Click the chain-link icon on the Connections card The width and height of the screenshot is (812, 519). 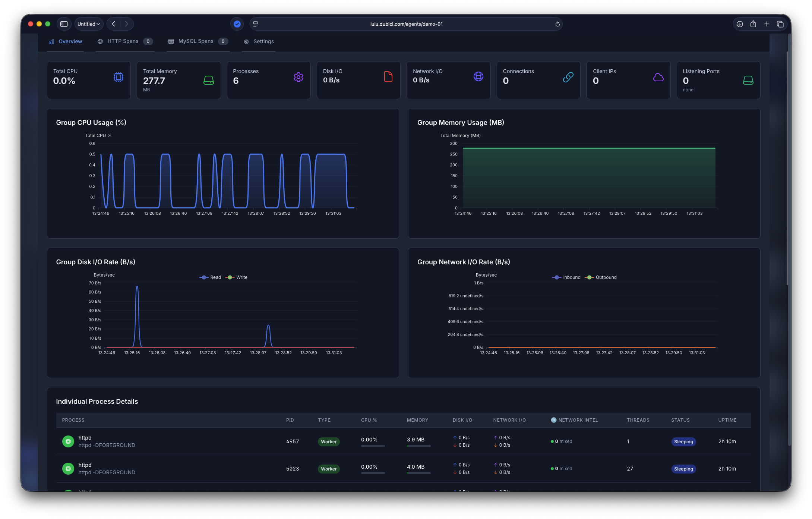click(568, 78)
